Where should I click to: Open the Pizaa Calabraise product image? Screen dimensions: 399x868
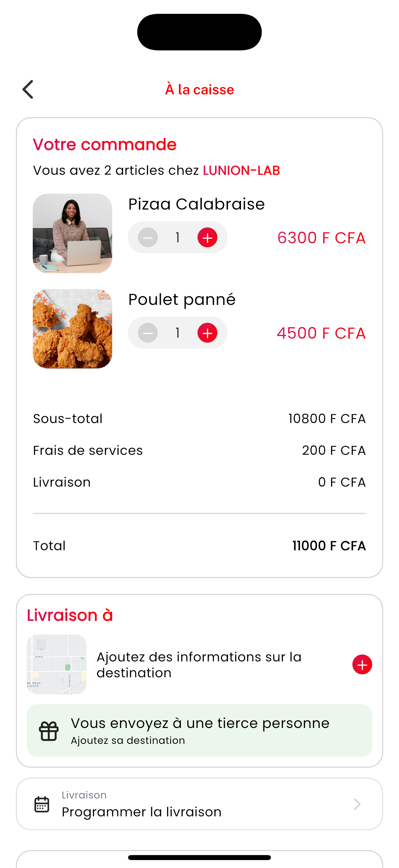72,233
